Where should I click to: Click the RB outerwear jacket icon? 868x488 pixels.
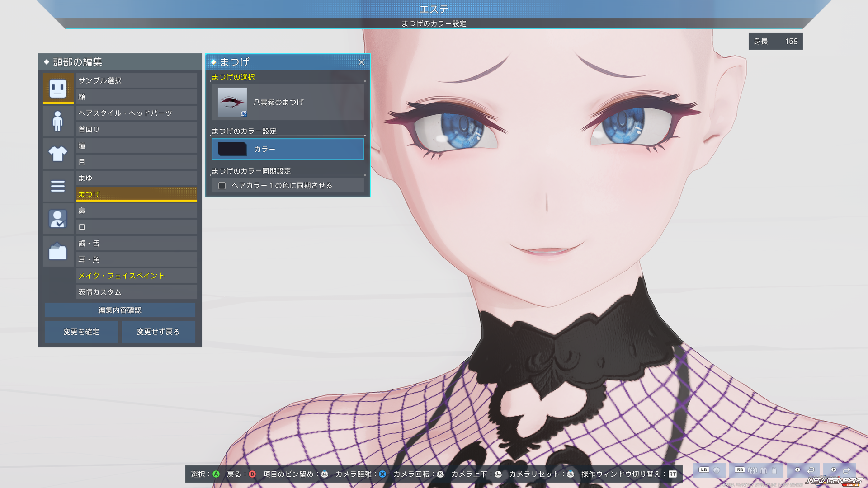(752, 470)
